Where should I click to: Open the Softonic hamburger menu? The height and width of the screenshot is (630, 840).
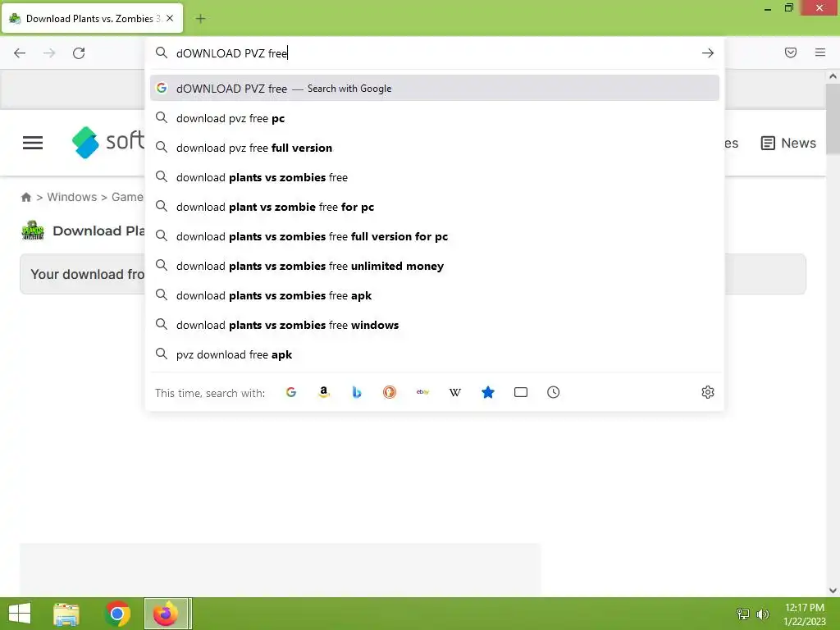[x=33, y=143]
